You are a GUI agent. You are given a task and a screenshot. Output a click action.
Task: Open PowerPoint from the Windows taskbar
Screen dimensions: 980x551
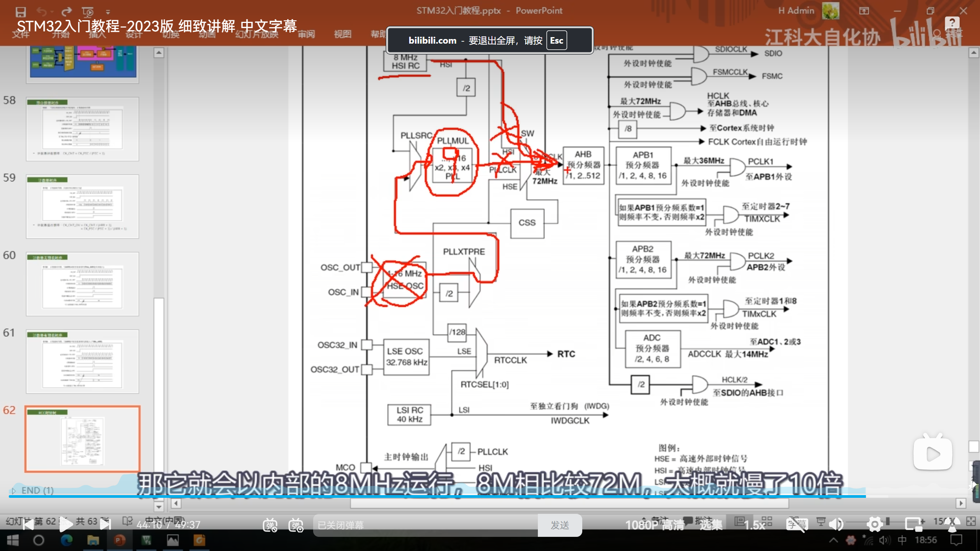point(119,540)
